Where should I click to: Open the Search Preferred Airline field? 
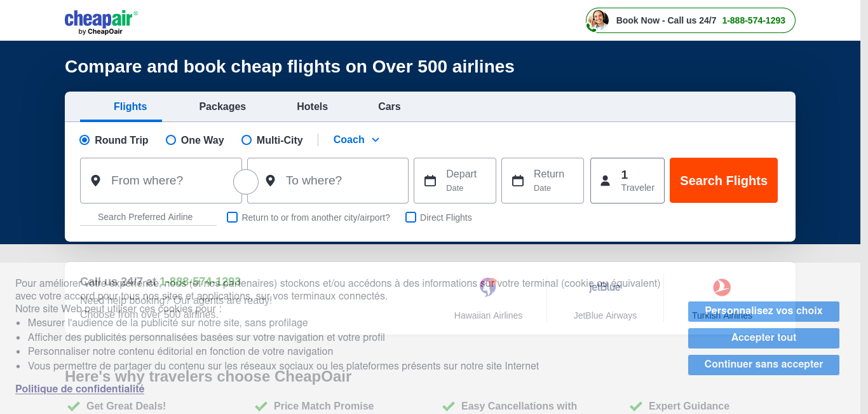pos(148,217)
